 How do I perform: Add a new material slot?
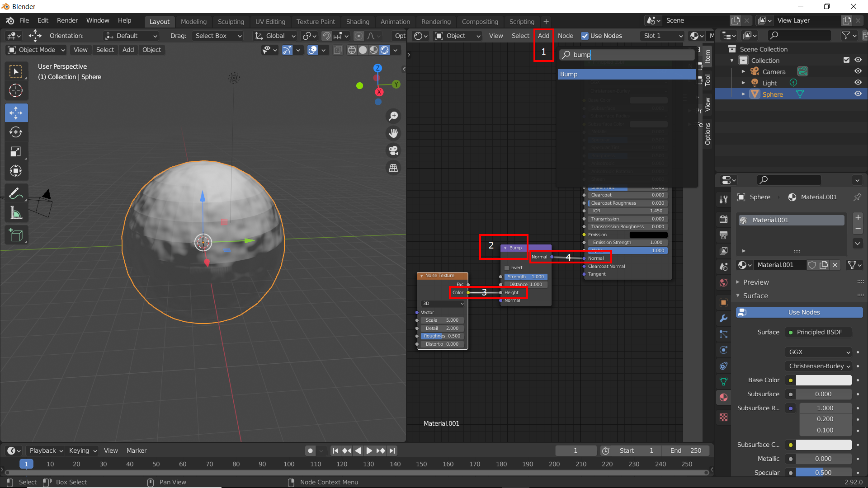pos(858,217)
